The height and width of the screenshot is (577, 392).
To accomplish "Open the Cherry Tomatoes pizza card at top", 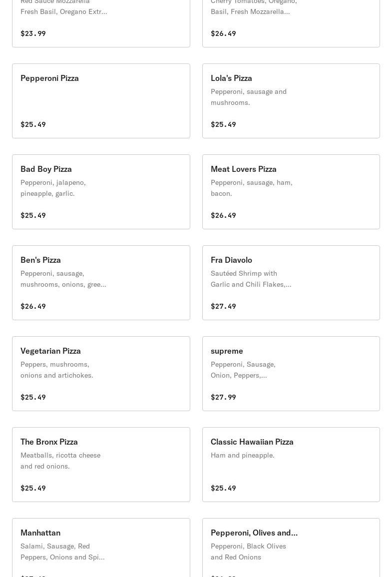I will point(291,22).
